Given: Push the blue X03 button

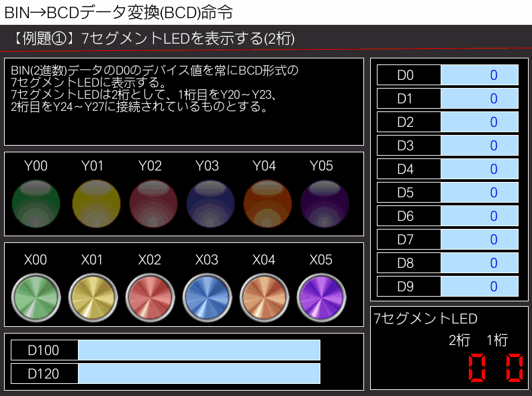Looking at the screenshot, I should (x=207, y=298).
